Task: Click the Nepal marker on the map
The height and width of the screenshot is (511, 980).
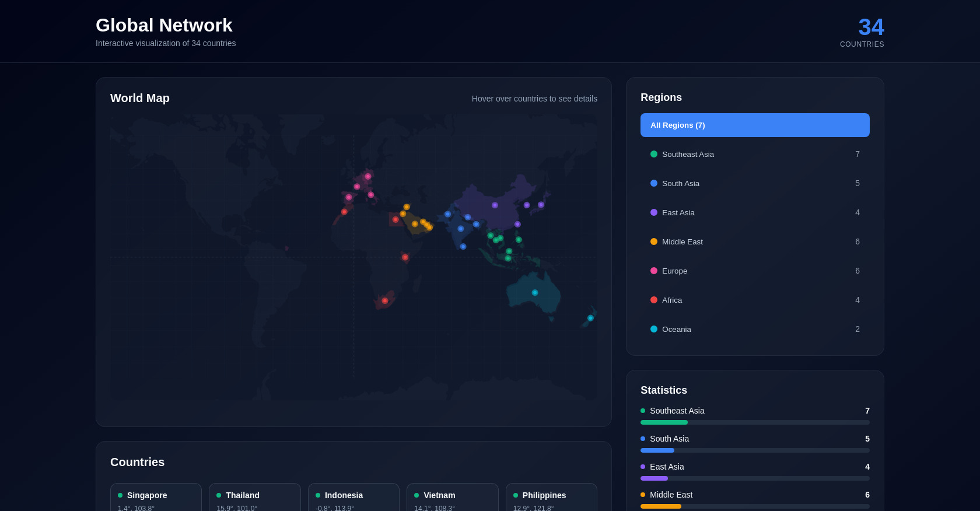Action: point(468,217)
